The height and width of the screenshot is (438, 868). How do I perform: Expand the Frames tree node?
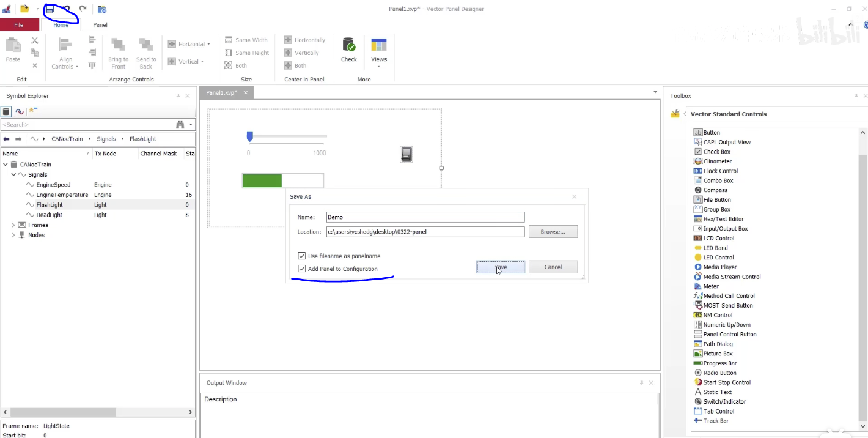[x=13, y=225]
